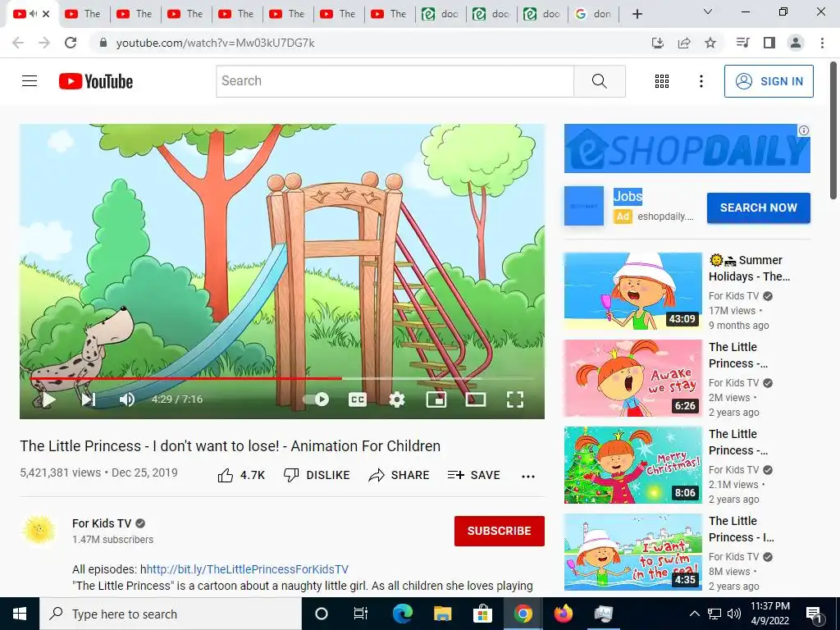
Task: Close the active YouTube tab
Action: (x=46, y=14)
